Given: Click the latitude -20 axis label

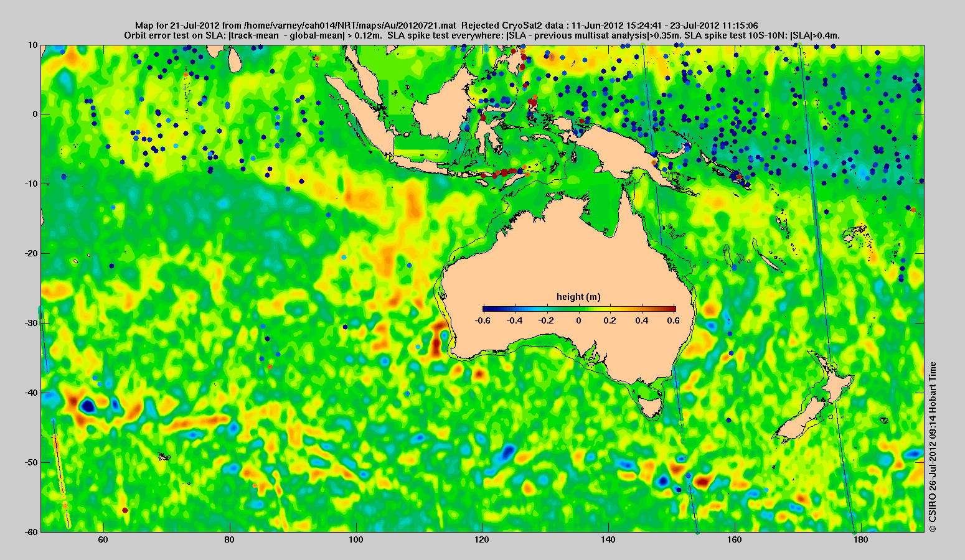Looking at the screenshot, I should click(x=31, y=254).
